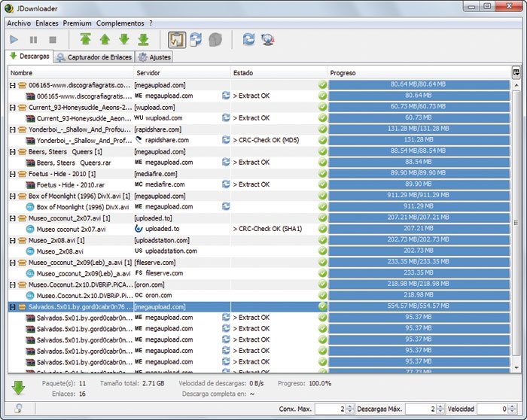This screenshot has width=527, height=420.
Task: Click green checkmark on oron.com package row
Action: (x=322, y=285)
